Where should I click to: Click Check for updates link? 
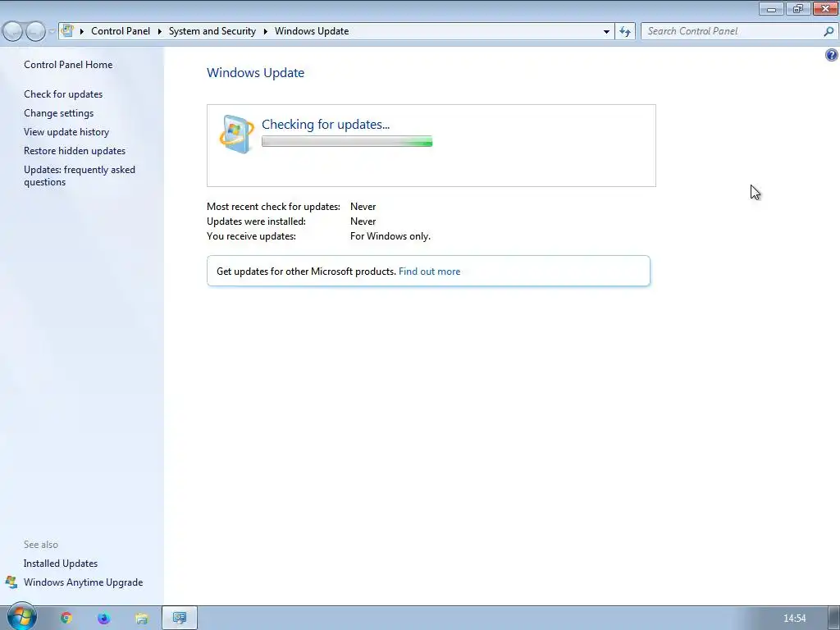point(63,94)
